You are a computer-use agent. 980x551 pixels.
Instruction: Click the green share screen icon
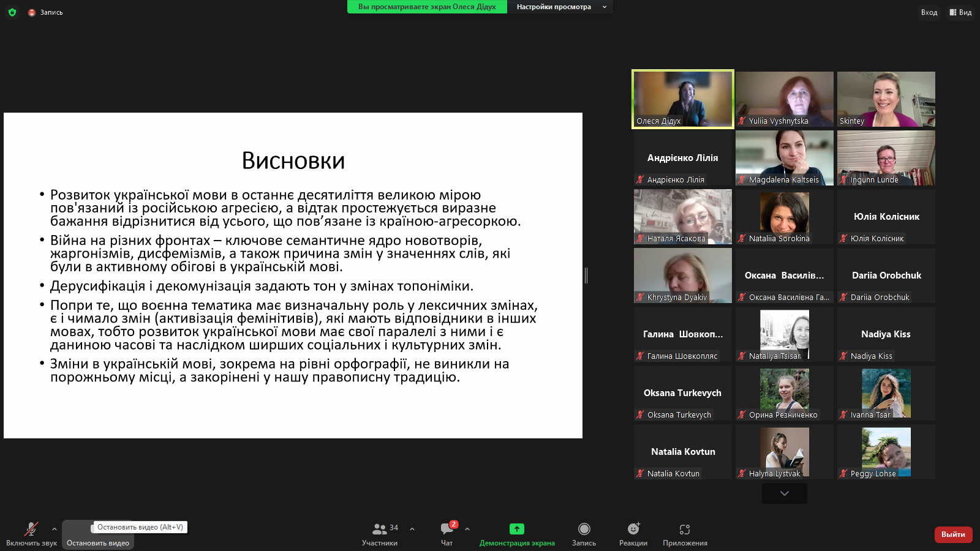coord(516,529)
